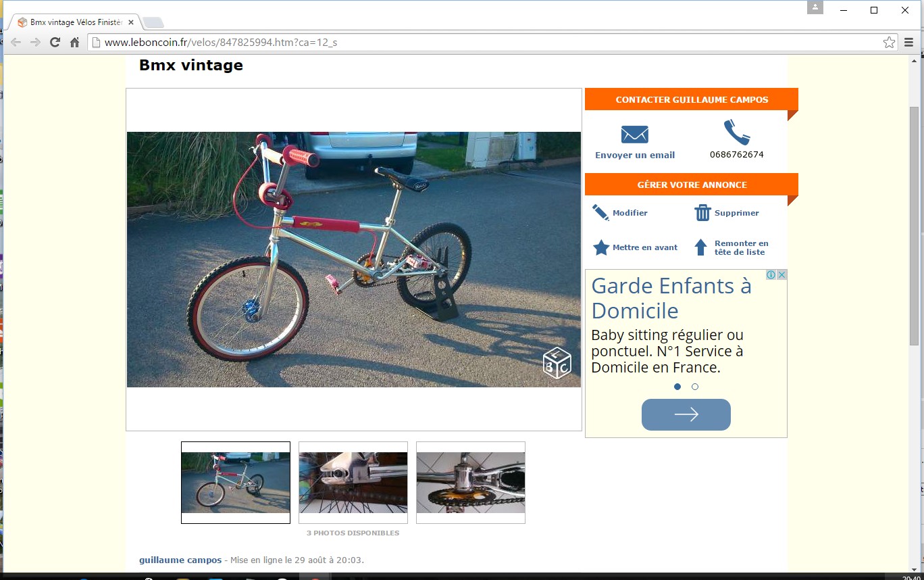Select the second ad carousel dot

695,387
